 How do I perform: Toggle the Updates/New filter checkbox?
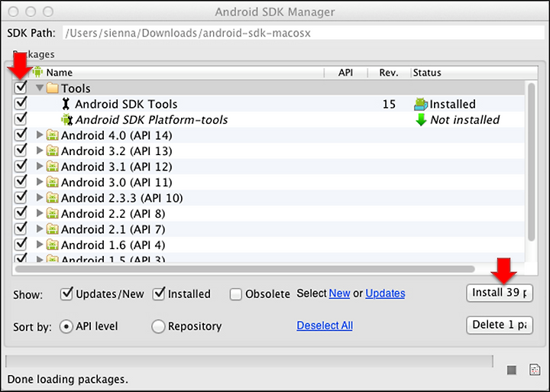coord(66,293)
